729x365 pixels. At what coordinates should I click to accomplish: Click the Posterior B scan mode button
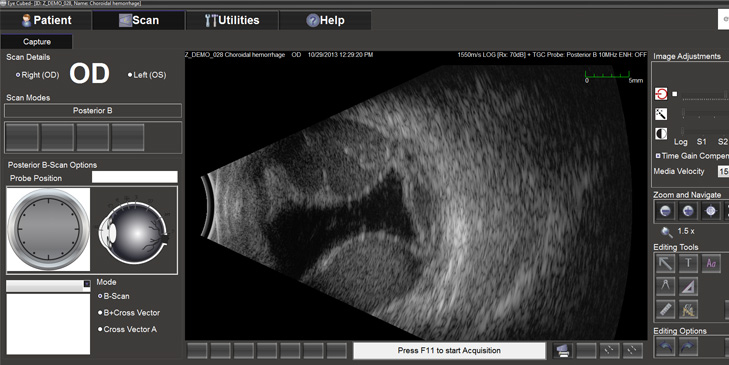93,111
